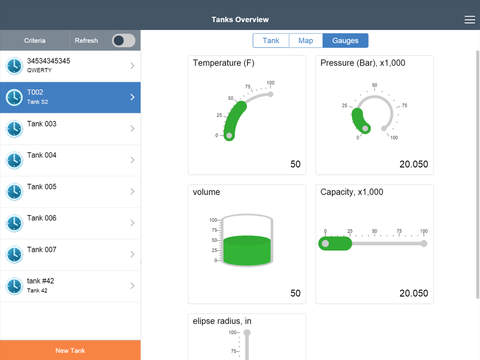This screenshot has height=360, width=480.
Task: Expand the T002 row chevron
Action: coord(132,97)
